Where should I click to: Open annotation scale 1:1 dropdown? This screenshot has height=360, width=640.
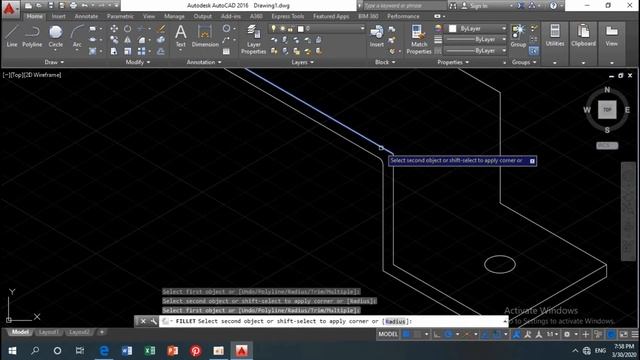(x=552, y=334)
